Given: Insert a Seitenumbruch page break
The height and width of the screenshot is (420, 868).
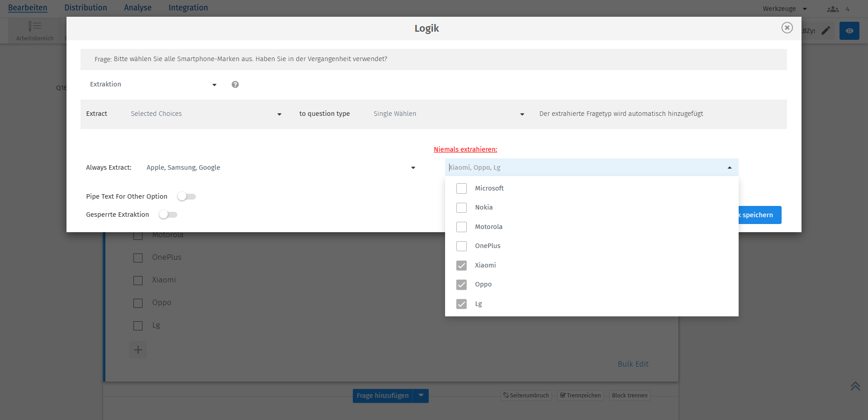Looking at the screenshot, I should pos(526,395).
